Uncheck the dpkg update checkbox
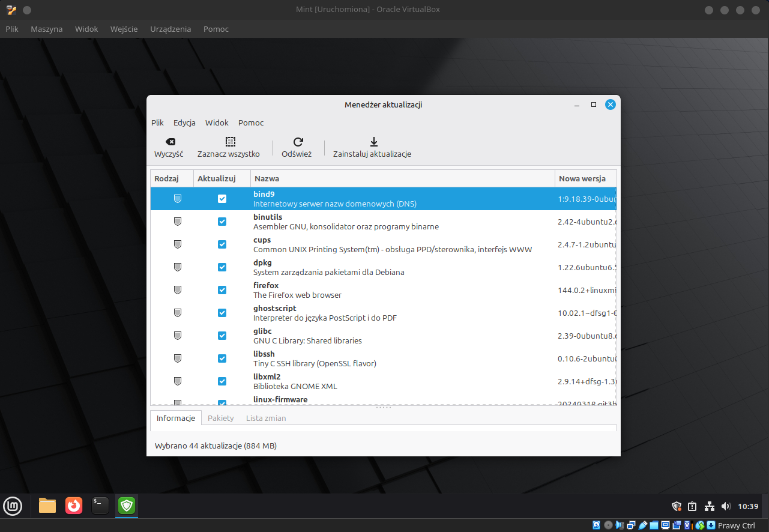Viewport: 769px width, 532px height. click(222, 267)
